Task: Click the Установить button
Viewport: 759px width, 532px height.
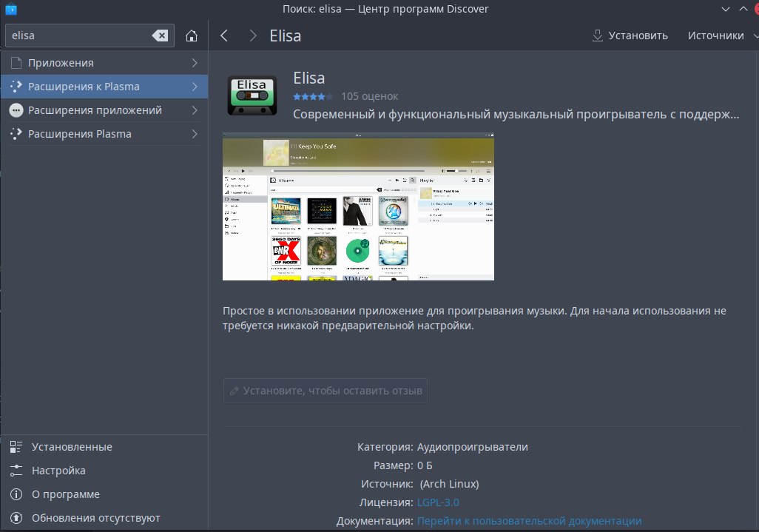Action: [x=630, y=36]
